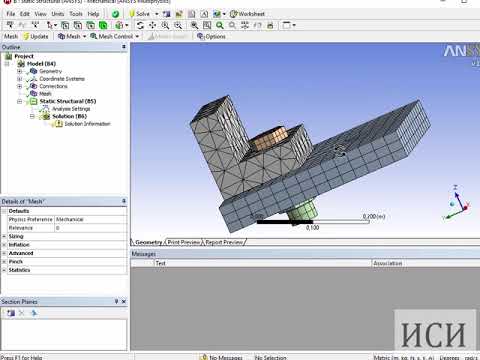Click the Physics Preference Mechanical field

click(90, 219)
